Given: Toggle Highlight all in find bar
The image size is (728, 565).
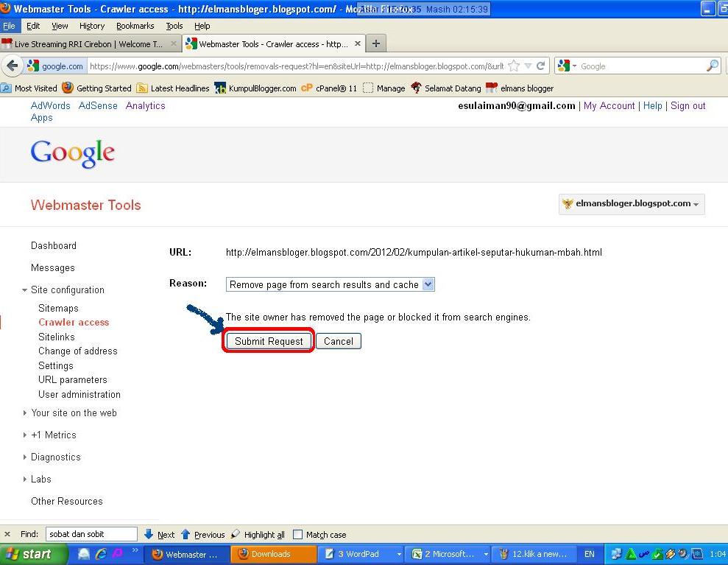Looking at the screenshot, I should click(x=258, y=534).
